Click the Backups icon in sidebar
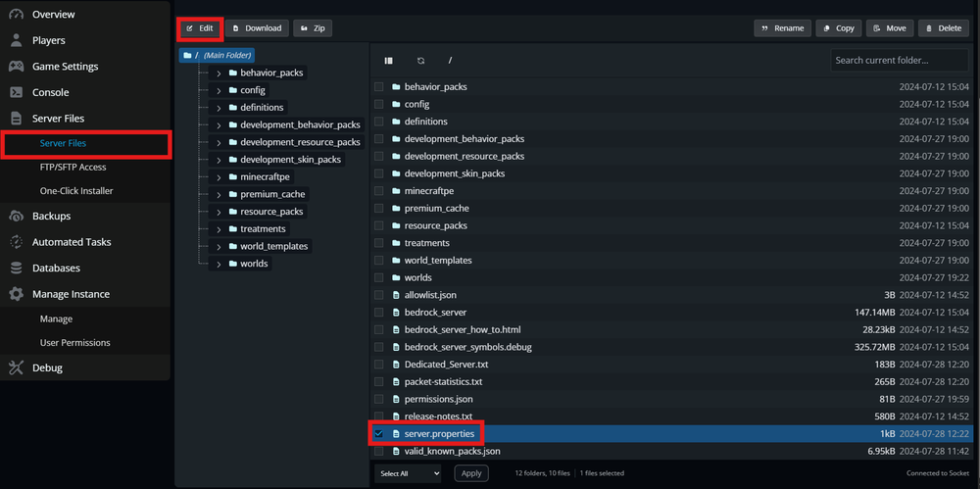This screenshot has height=489, width=980. pyautogui.click(x=16, y=217)
